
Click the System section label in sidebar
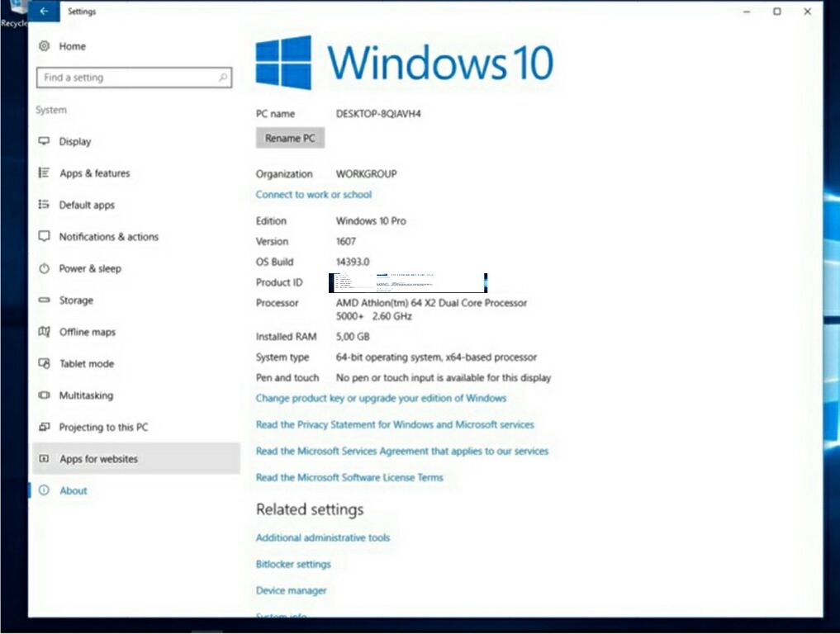51,110
